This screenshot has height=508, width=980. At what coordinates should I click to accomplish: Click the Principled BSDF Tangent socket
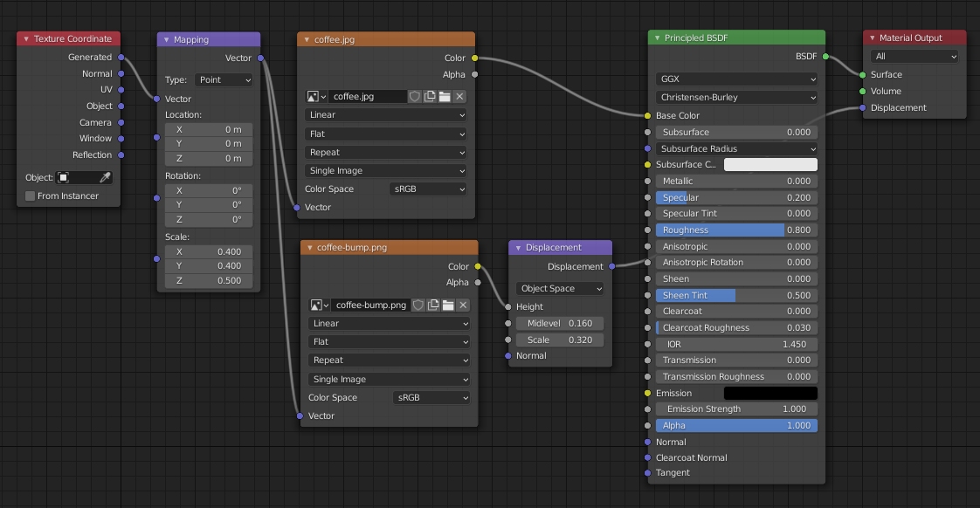point(647,473)
